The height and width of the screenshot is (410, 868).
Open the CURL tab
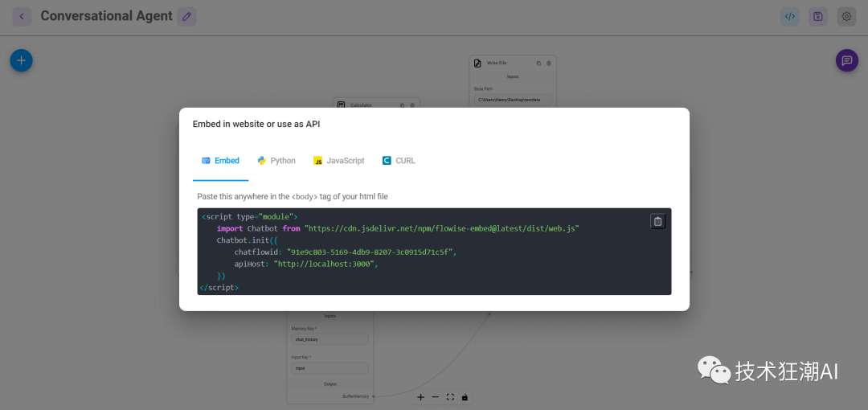pos(399,161)
